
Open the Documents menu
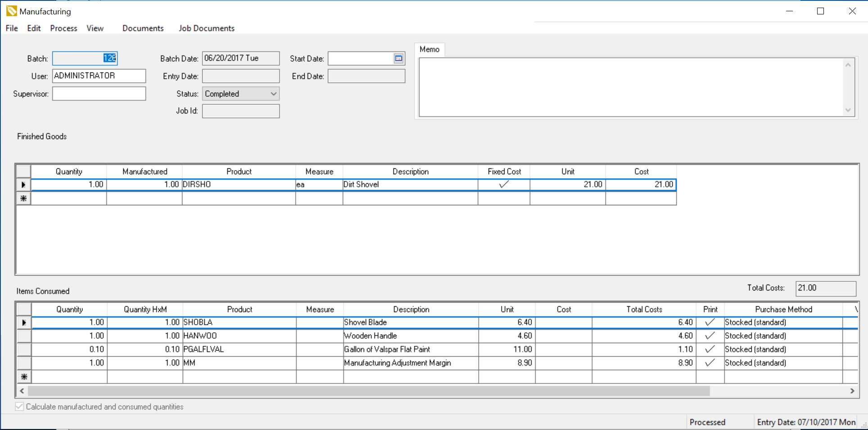(143, 28)
